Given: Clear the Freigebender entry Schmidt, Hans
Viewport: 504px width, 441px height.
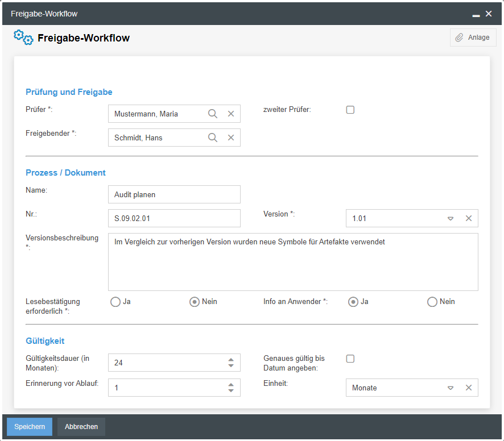Looking at the screenshot, I should tap(231, 138).
